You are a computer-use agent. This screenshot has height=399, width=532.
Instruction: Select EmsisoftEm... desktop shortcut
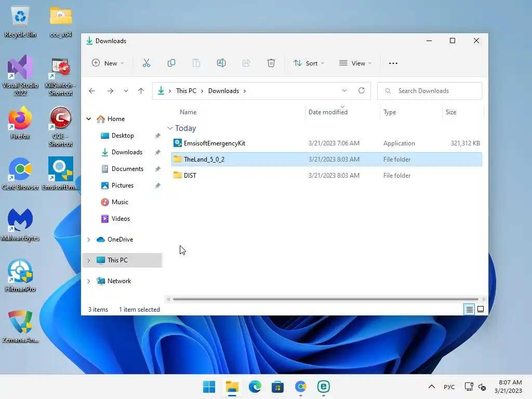point(60,174)
